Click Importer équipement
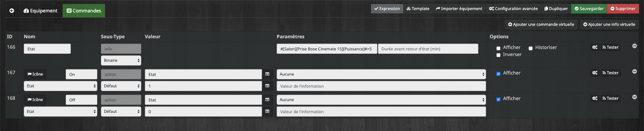The image size is (644, 131). point(459,9)
